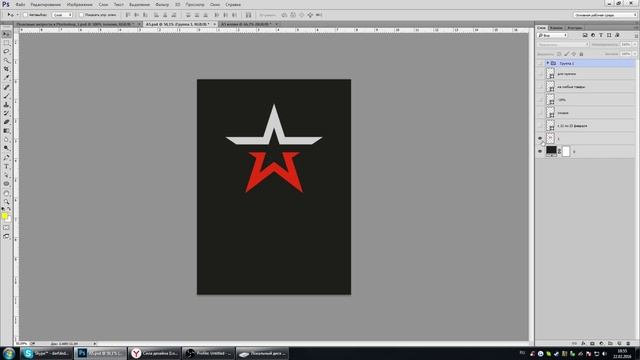Filter layers by pixel layers icon

pos(585,36)
